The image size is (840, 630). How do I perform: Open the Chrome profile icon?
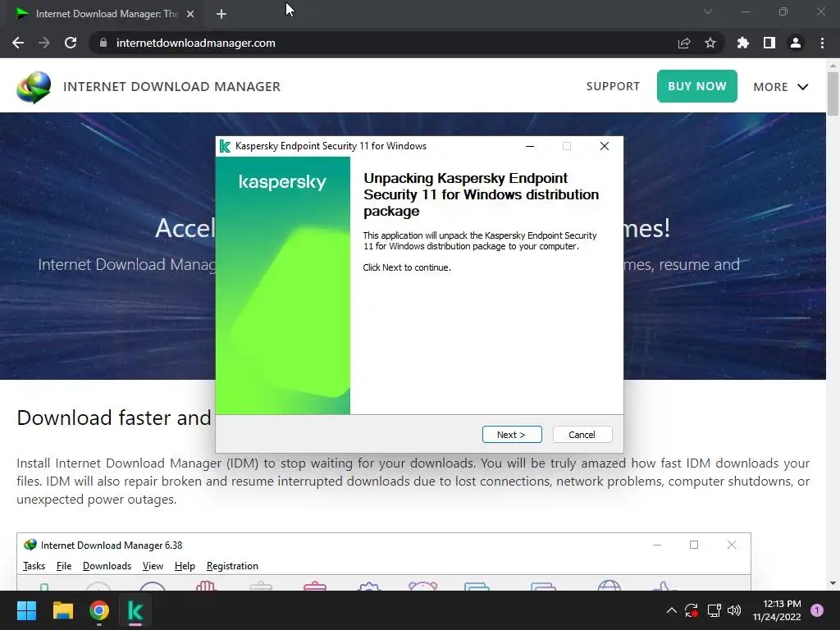click(796, 43)
